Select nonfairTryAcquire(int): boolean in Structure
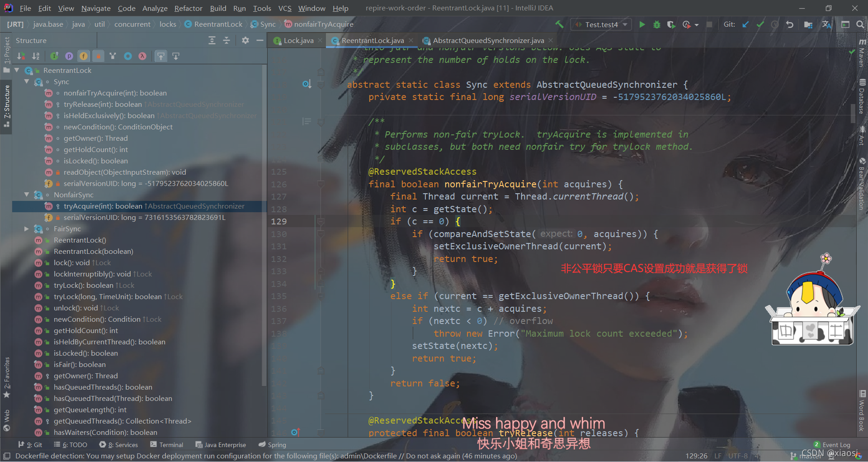This screenshot has width=868, height=462. point(115,93)
